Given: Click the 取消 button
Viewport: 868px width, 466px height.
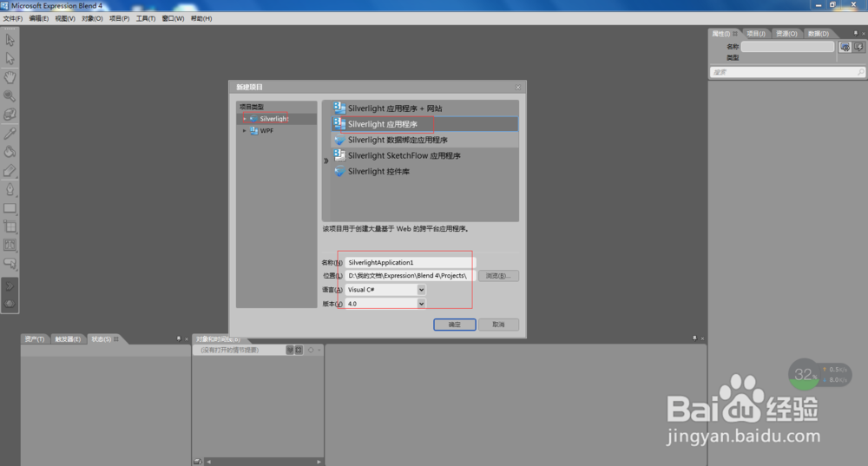Looking at the screenshot, I should [498, 325].
